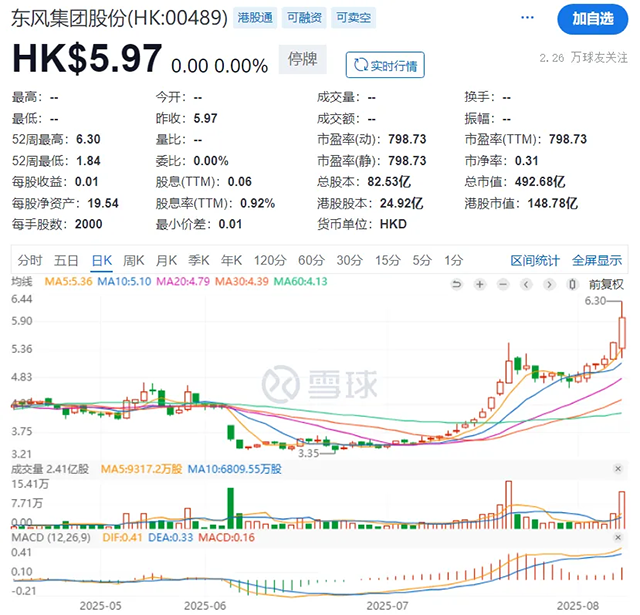Screen dimensions: 640x615
Task: Open 区间统计 range statistics
Action: pyautogui.click(x=535, y=260)
